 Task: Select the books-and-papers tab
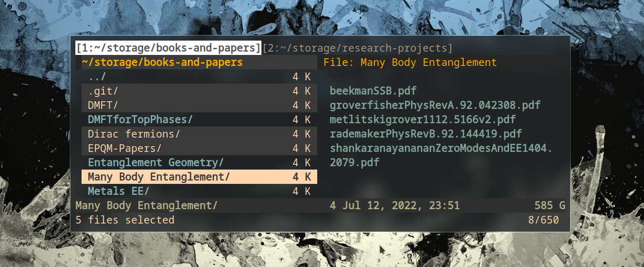168,48
